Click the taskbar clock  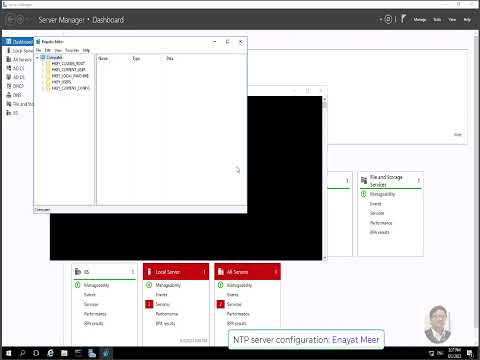[454, 353]
